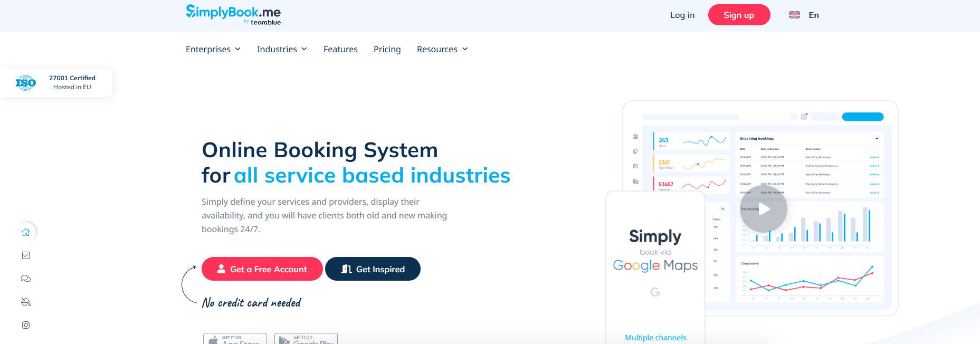
Task: Click the Multiple channels label
Action: (655, 338)
